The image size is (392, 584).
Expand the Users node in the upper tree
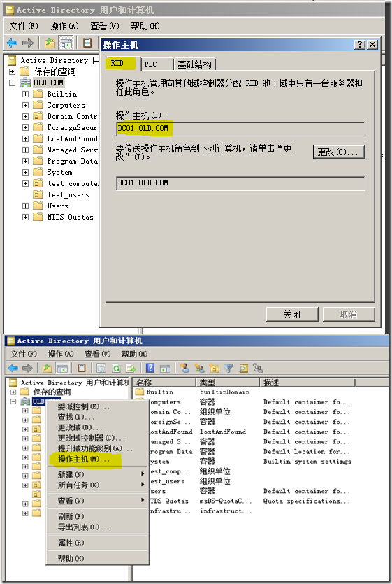25,206
